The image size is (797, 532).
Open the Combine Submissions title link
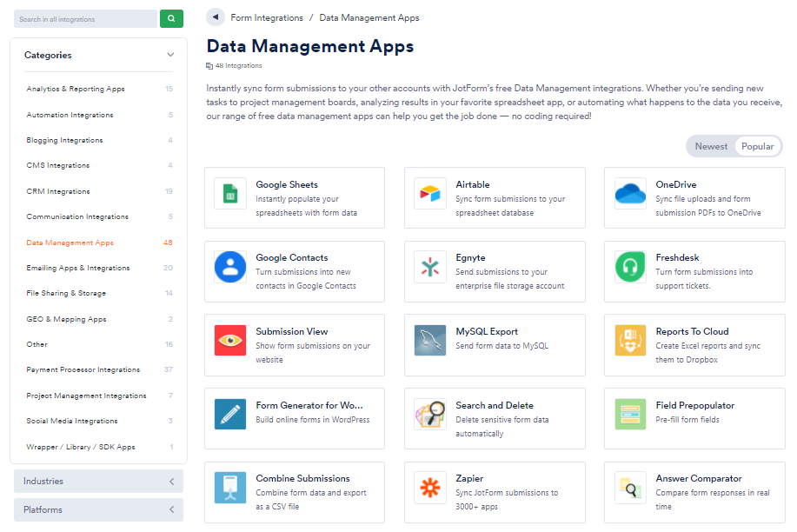303,479
